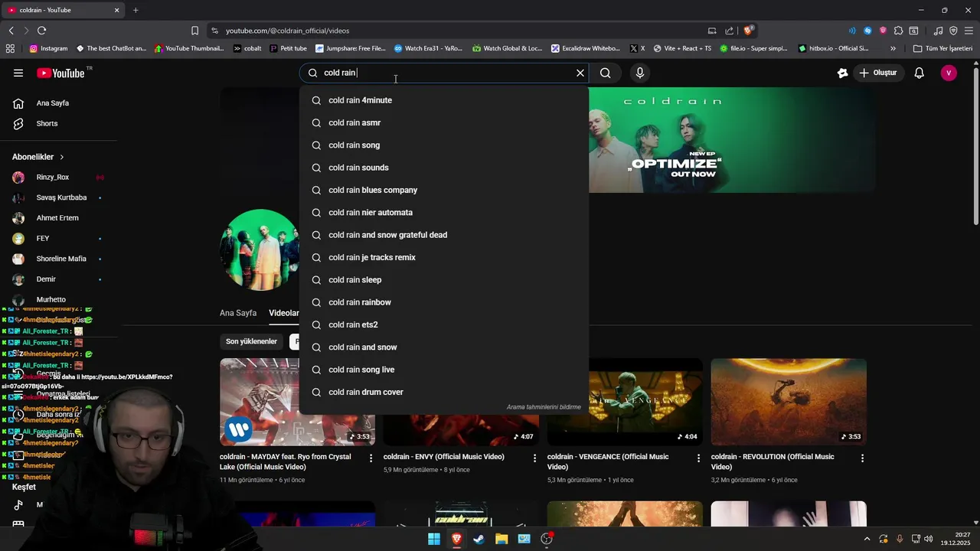The image size is (980, 551).
Task: Open 'coldrain - ENVY (Official Music Video)' title
Action: coord(444,457)
